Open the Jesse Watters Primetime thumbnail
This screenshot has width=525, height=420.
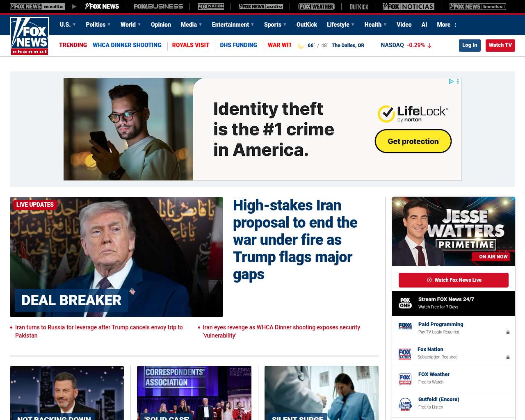454,231
